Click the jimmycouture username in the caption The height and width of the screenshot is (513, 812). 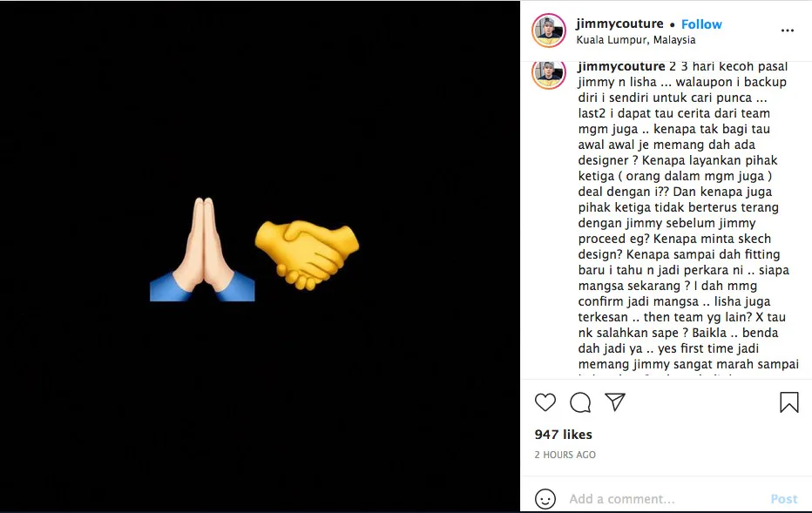click(621, 66)
